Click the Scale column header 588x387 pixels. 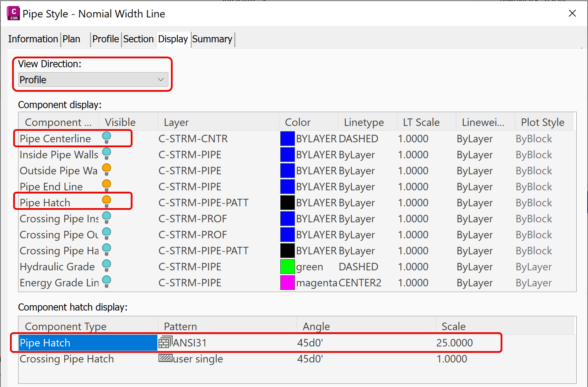(x=505, y=326)
